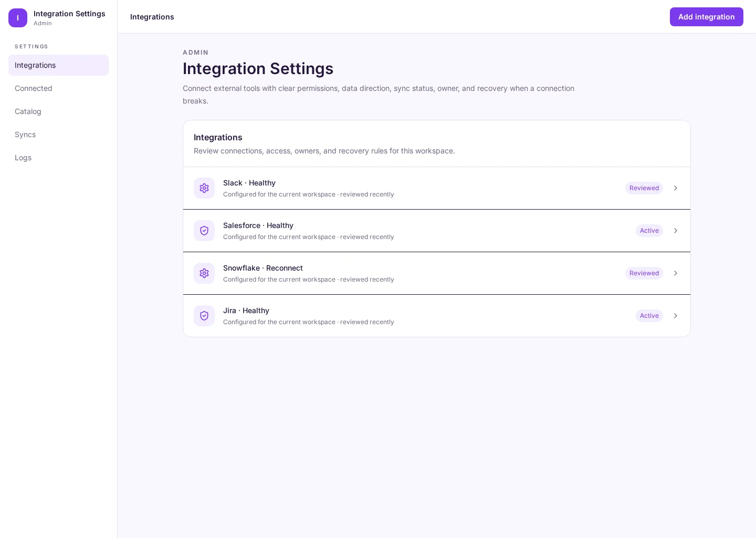756x538 pixels.
Task: Open the Connected sidebar item
Action: click(x=58, y=88)
